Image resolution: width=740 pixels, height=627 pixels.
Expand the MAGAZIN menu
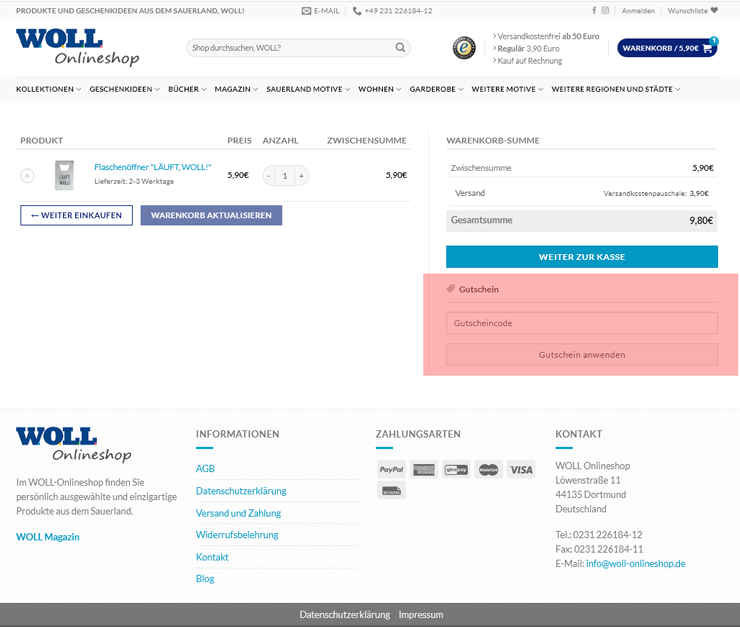click(236, 89)
